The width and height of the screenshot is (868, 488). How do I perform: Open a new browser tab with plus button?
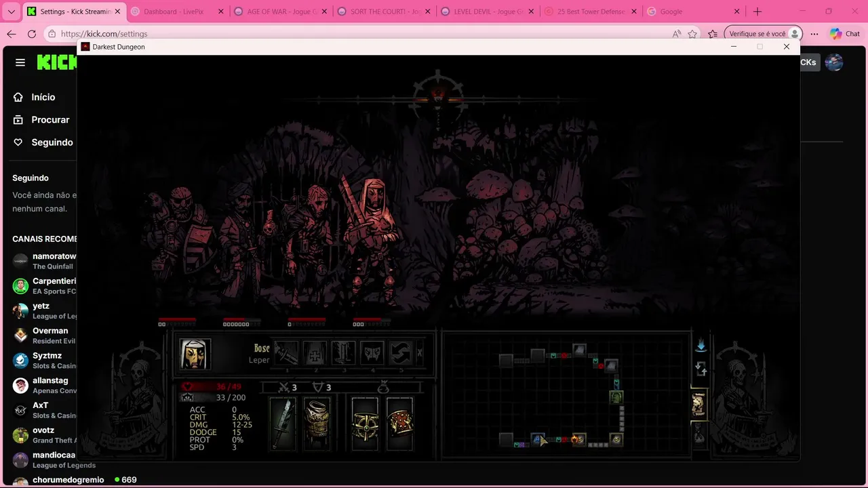(x=757, y=12)
